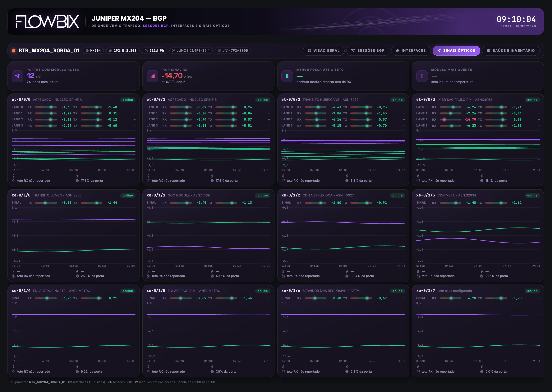Click the thermometer icon in the et-0/0/2 card
The height and width of the screenshot is (392, 552).
(x=283, y=176)
